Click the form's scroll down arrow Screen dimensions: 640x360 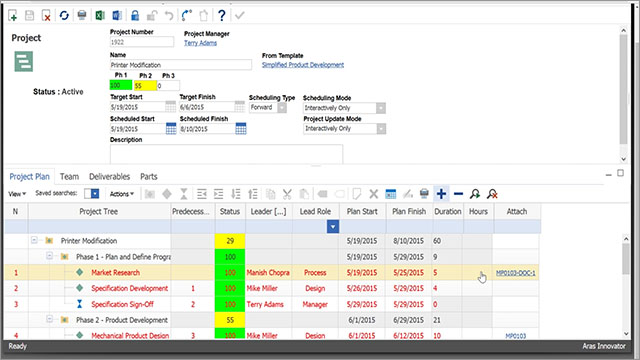pos(623,159)
